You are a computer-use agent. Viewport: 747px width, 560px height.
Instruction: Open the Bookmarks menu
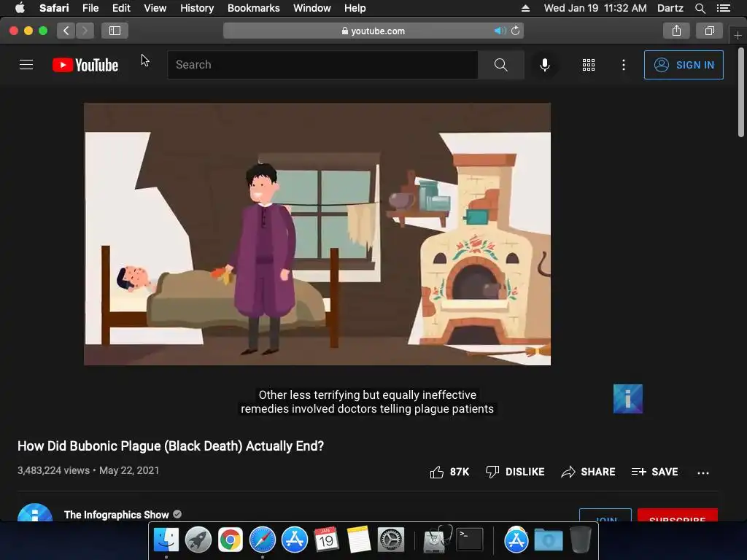coord(253,8)
